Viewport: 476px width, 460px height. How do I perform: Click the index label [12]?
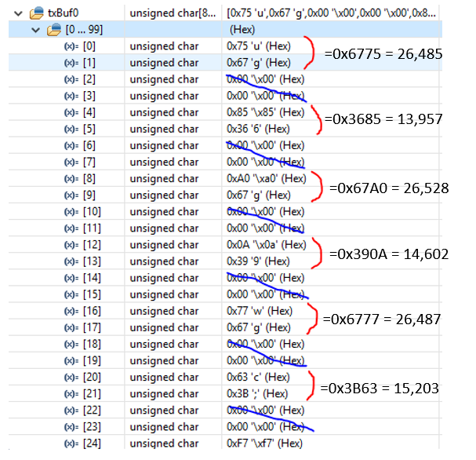point(92,245)
